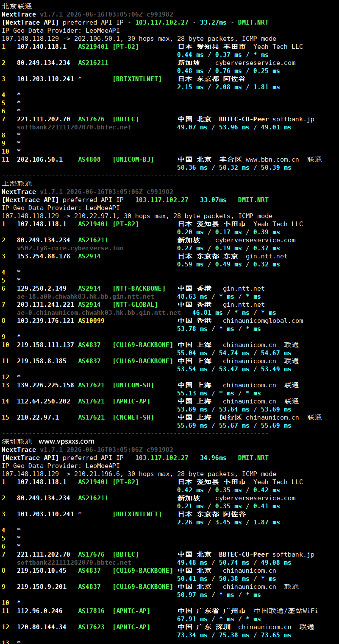Click latency line '55.69 ms / 55.67 ms / 55.69 ms'

tap(234, 426)
